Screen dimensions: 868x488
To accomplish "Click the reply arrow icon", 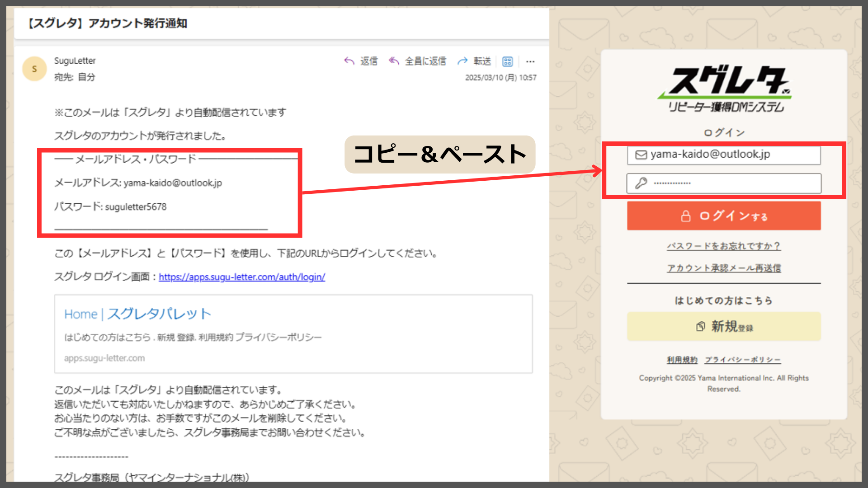I will click(349, 61).
